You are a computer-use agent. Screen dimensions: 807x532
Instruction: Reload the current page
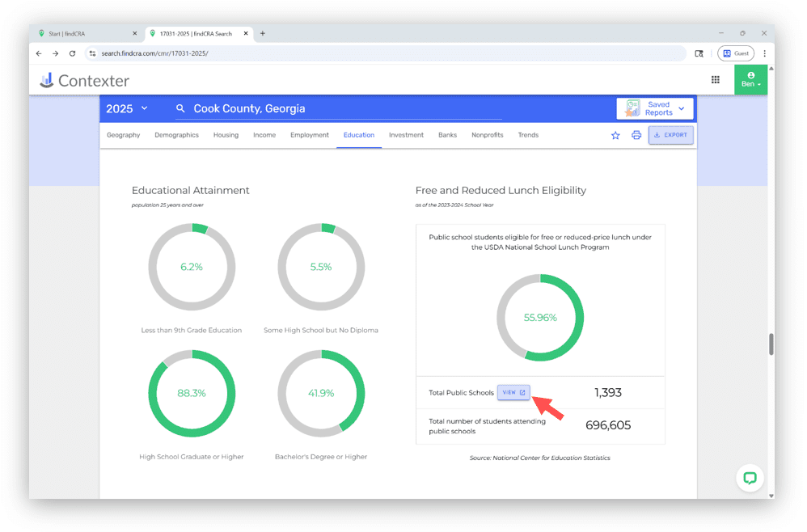pyautogui.click(x=72, y=53)
